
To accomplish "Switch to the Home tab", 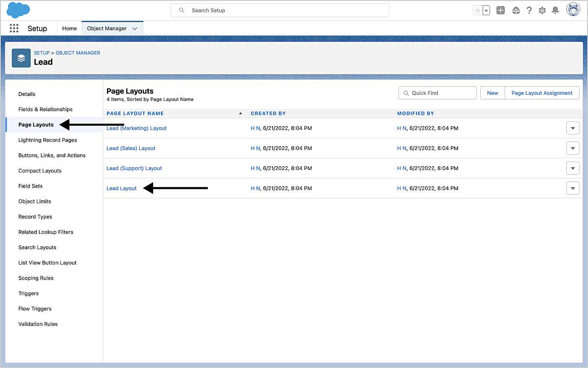I will pos(69,29).
